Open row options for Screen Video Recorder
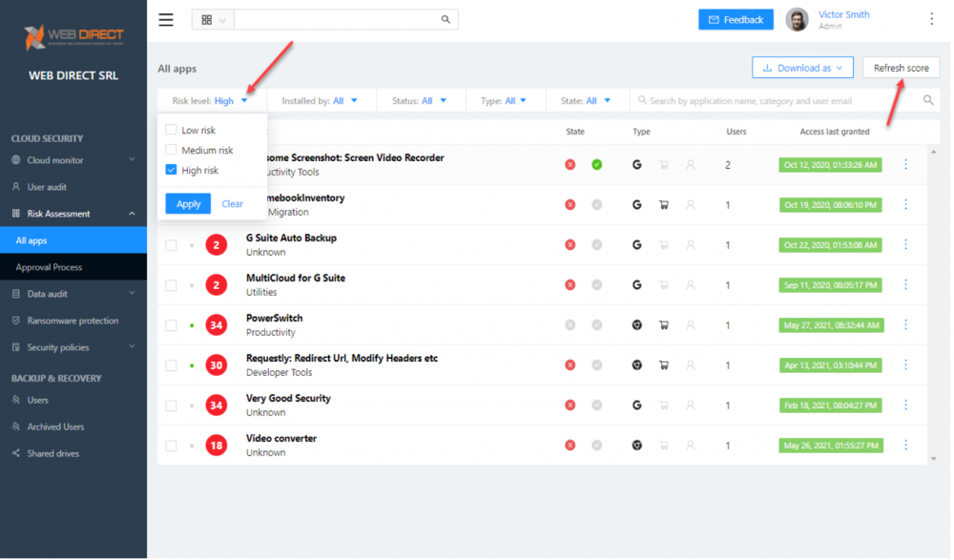This screenshot has height=560, width=954. click(x=908, y=164)
